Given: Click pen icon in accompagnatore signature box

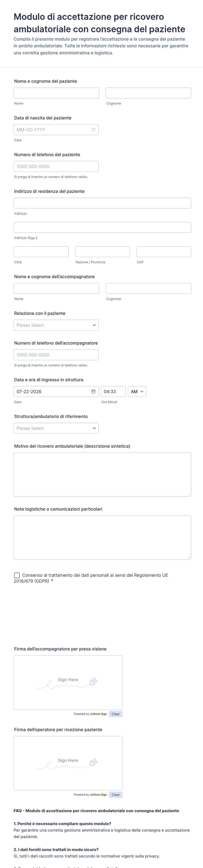Looking at the screenshot, I should (93, 682).
